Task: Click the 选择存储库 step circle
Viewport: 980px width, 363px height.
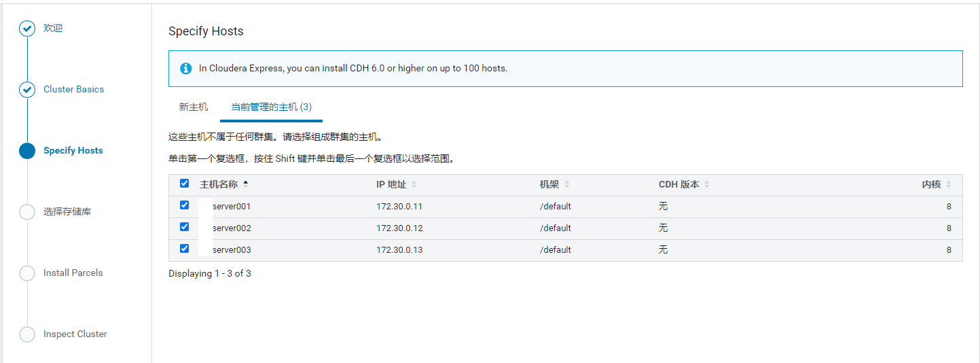Action: [27, 212]
